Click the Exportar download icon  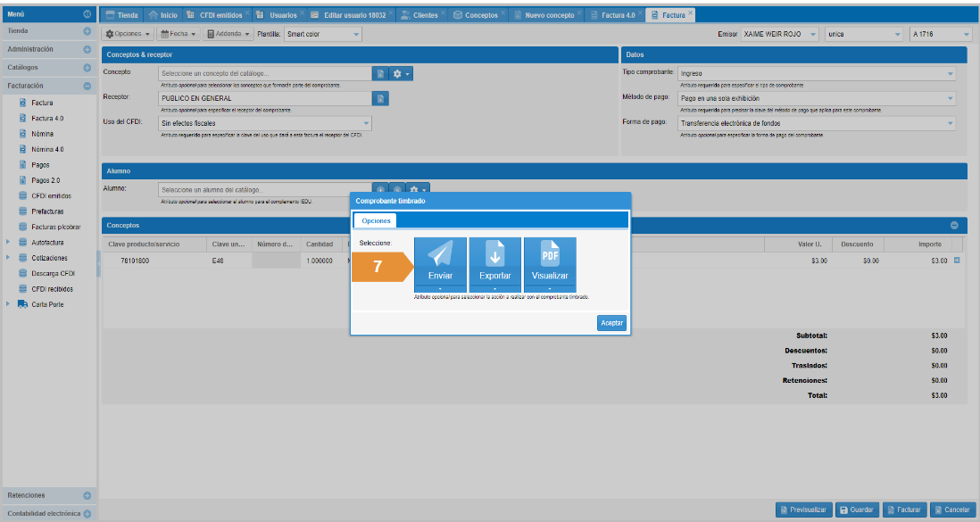pos(494,257)
